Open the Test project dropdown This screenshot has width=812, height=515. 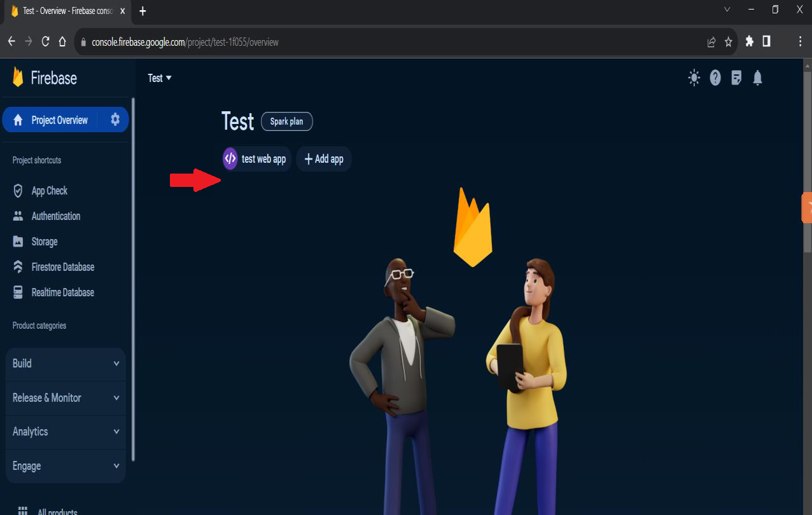[160, 78]
